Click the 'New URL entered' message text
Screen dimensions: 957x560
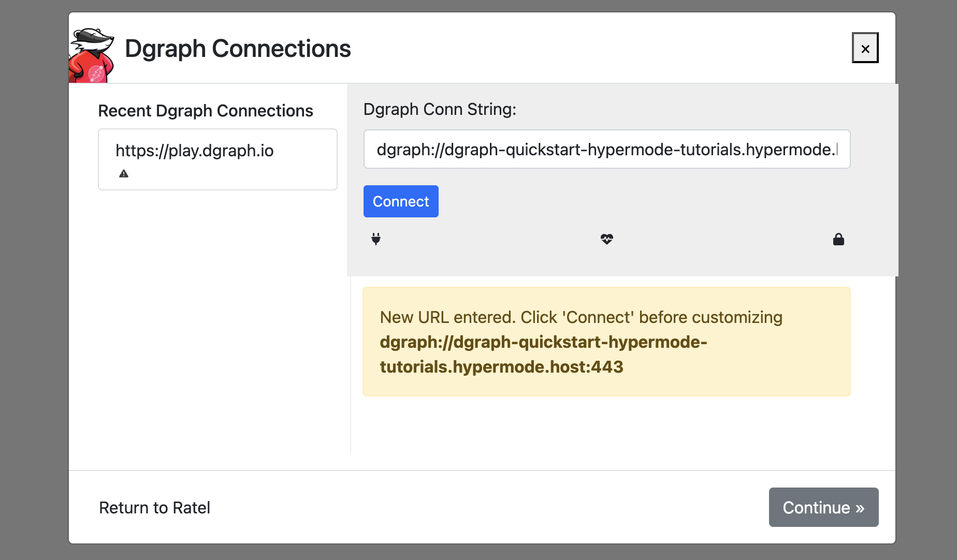pyautogui.click(x=581, y=317)
